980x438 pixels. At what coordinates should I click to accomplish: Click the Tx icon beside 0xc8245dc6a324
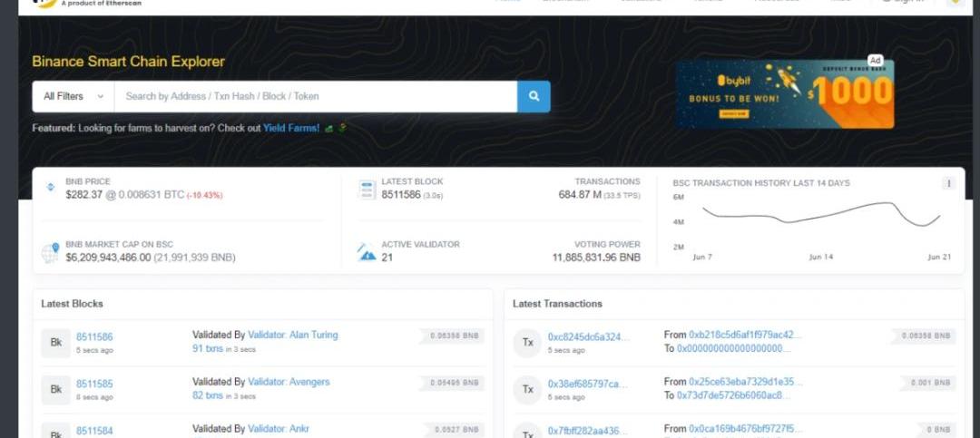[x=527, y=342]
